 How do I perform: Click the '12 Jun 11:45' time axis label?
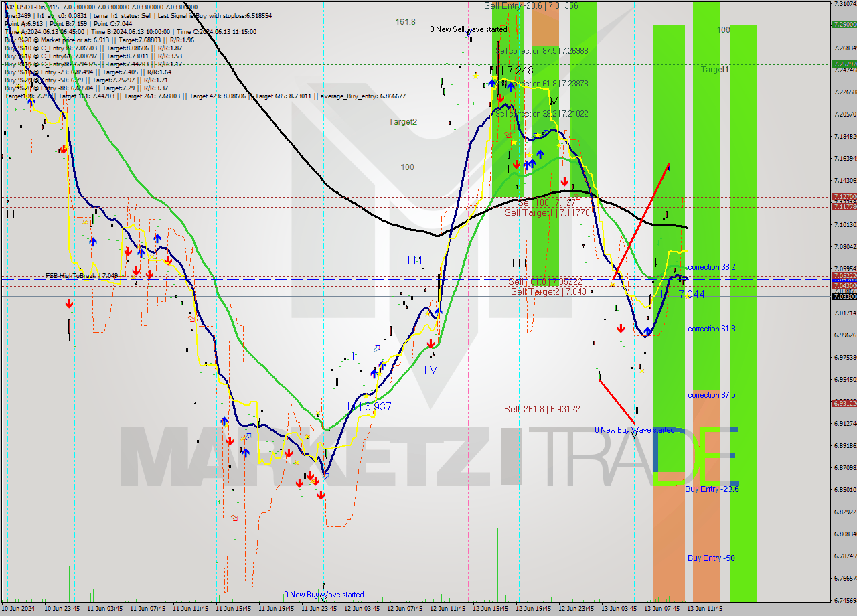448,609
